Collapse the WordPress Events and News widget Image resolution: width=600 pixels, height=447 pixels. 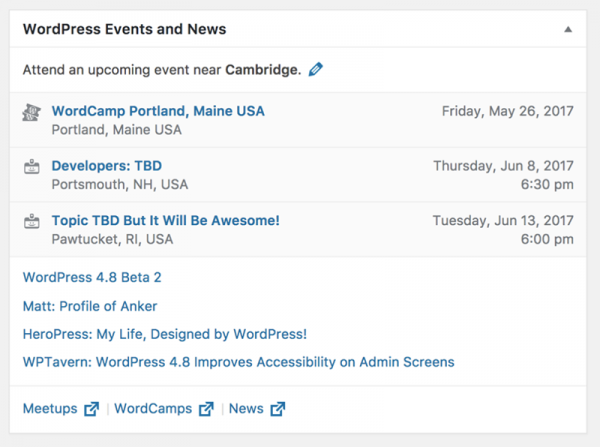pyautogui.click(x=568, y=29)
